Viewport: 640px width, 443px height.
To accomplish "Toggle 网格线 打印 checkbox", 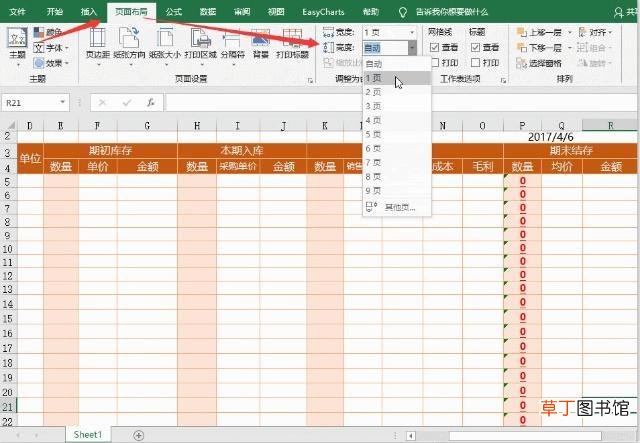I will [x=434, y=63].
